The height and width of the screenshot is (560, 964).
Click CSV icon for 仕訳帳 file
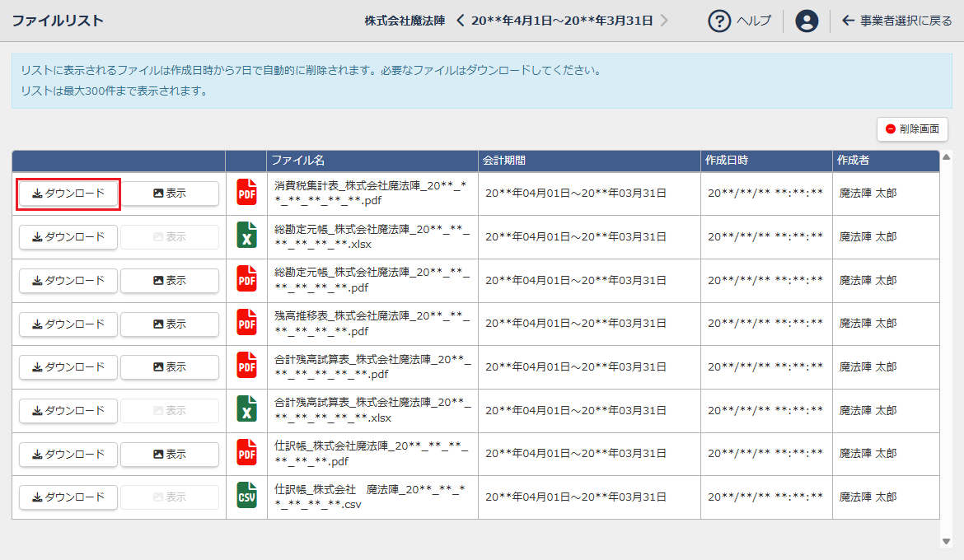tap(246, 497)
